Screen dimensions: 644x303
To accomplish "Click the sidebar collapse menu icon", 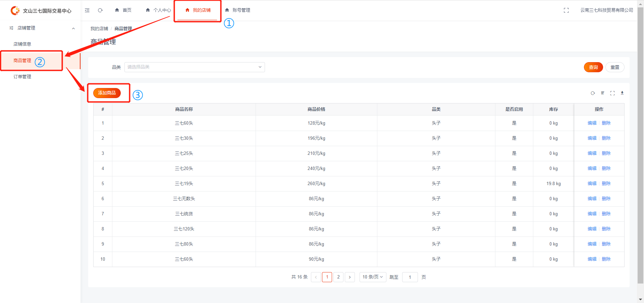I will pos(87,10).
